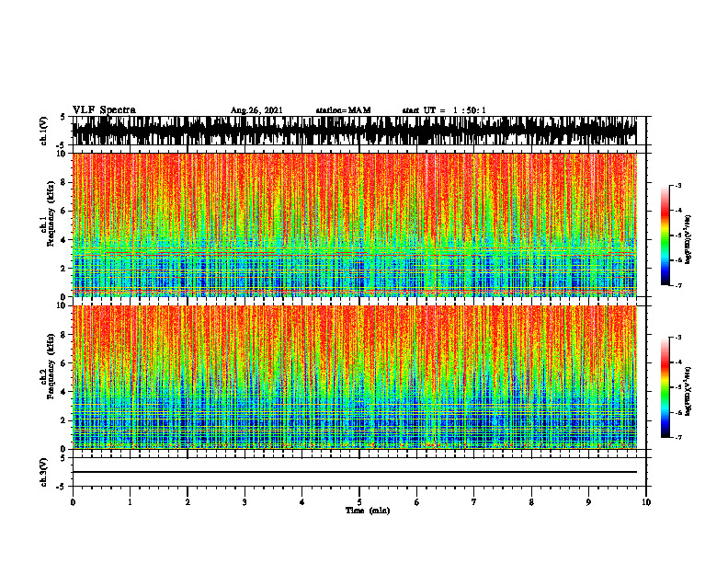Click the flat line in the ch.3 panel
The image size is (728, 563).
coord(355,472)
